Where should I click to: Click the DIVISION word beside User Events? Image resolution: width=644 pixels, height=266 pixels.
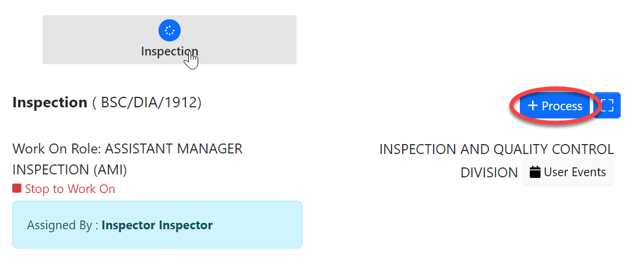point(489,173)
